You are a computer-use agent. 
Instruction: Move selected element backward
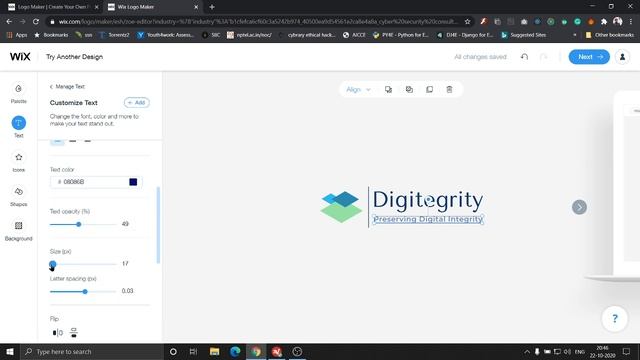[x=409, y=89]
